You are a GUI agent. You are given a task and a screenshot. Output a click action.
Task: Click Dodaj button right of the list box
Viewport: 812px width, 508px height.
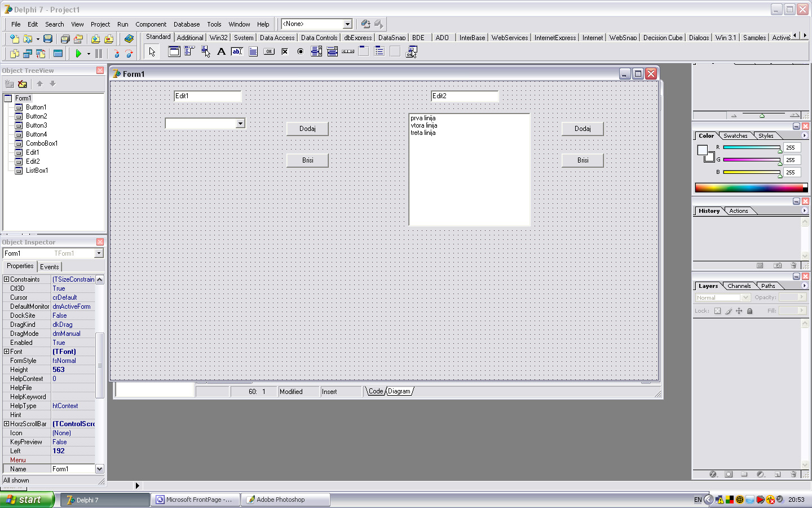pos(582,129)
